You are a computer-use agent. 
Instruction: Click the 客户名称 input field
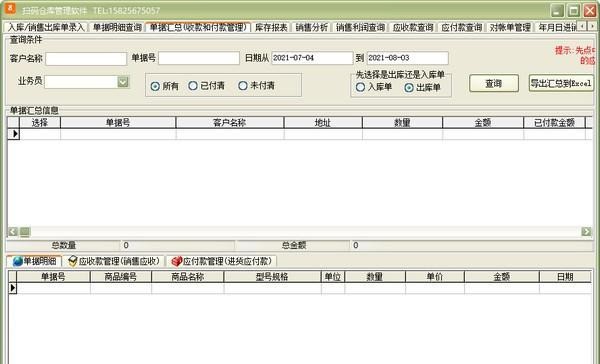click(x=86, y=59)
